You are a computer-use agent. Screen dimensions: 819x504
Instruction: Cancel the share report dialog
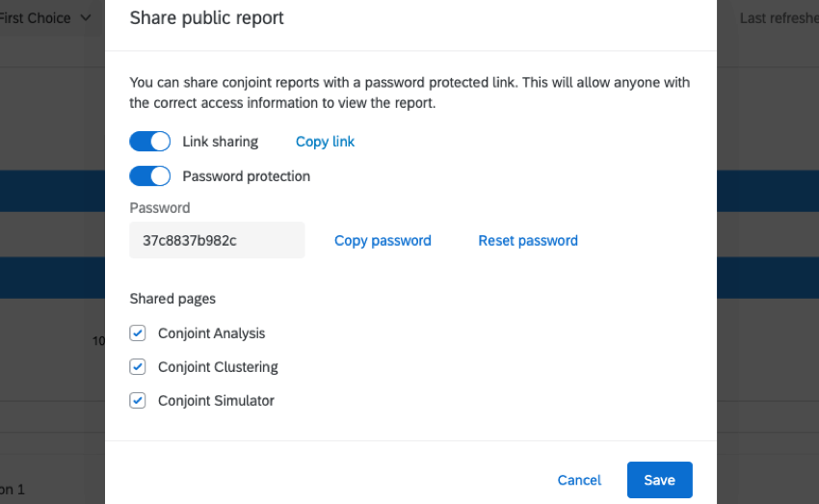(579, 480)
